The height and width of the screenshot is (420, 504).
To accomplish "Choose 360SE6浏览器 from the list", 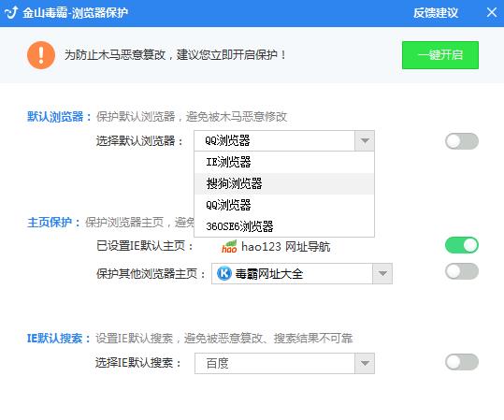I will 284,226.
